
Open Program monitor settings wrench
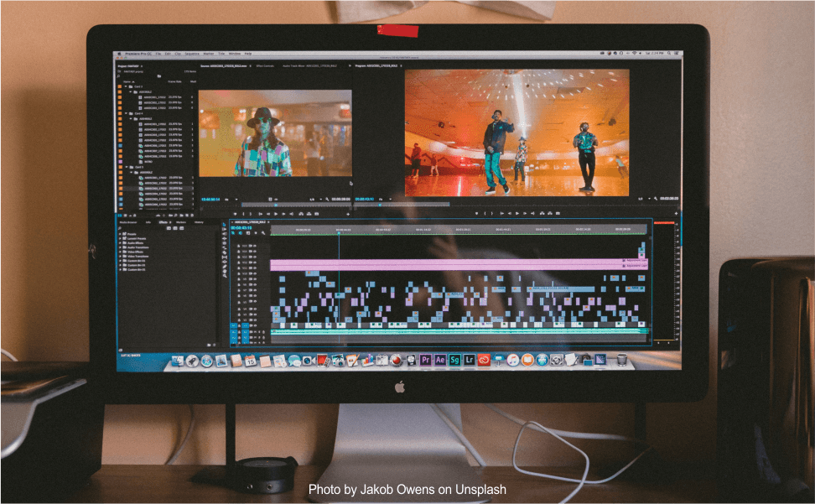(656, 199)
